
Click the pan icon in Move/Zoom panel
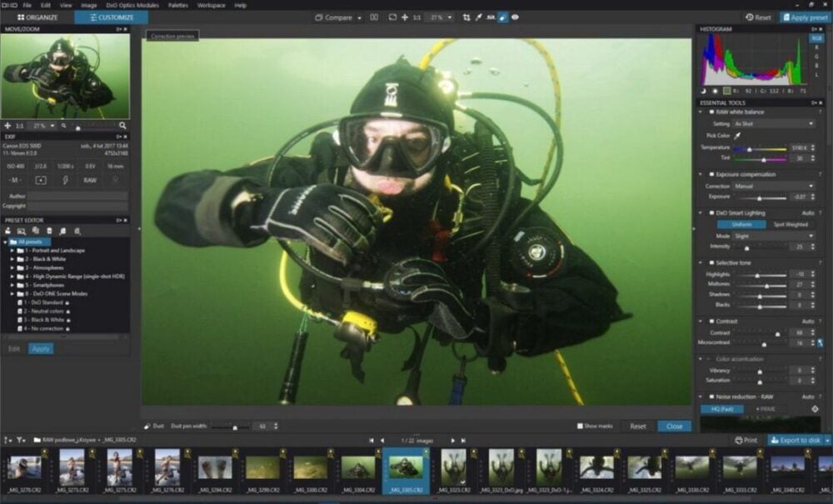(x=7, y=126)
